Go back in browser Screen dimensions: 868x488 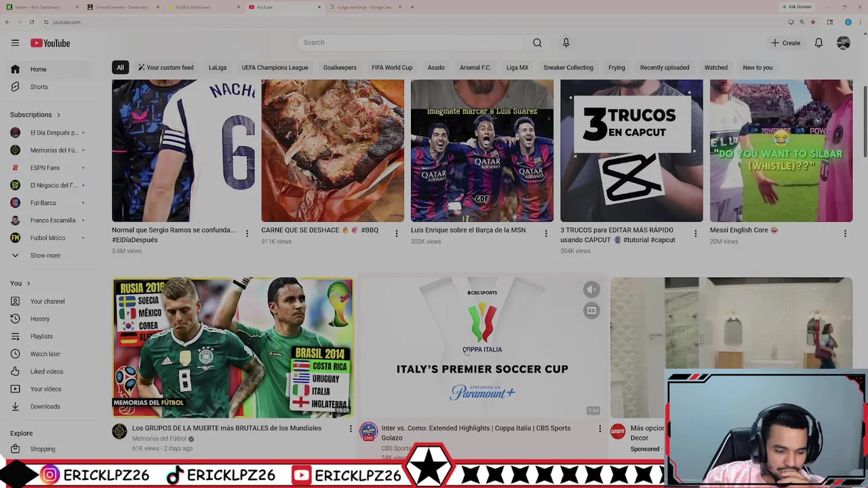point(7,22)
